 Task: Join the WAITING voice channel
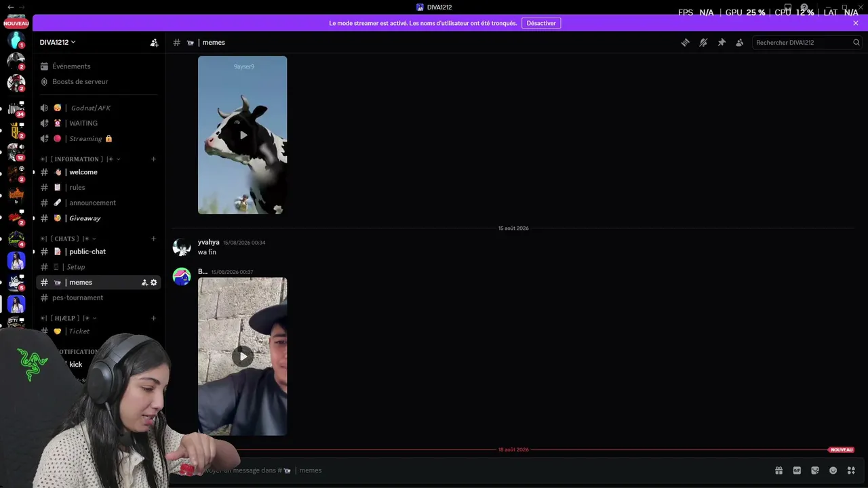coord(98,123)
